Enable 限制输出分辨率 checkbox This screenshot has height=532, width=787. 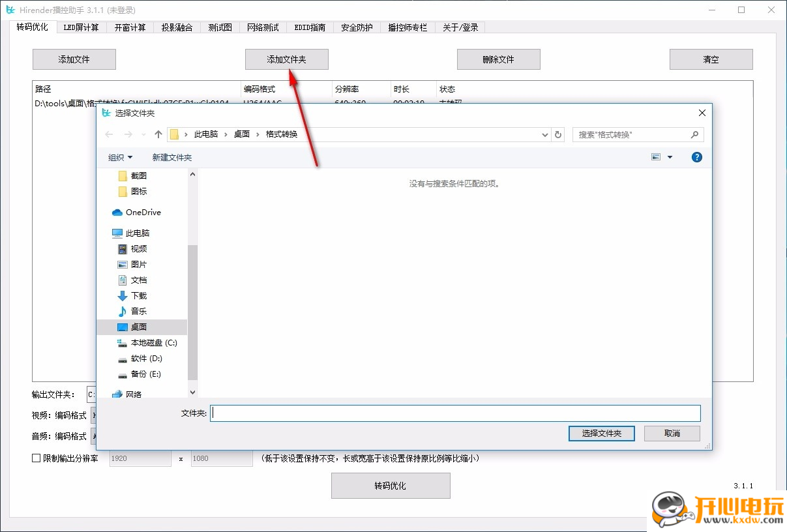pos(37,458)
